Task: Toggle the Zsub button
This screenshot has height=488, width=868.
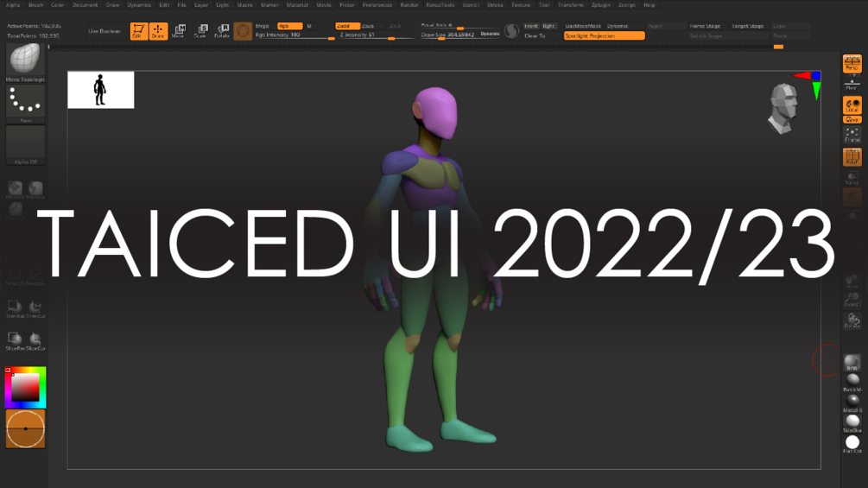Action: tap(369, 26)
